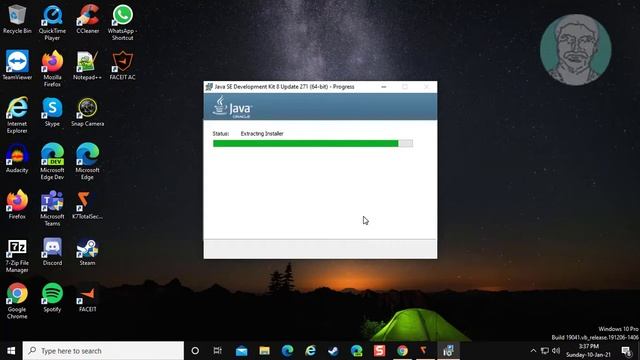The height and width of the screenshot is (360, 640).
Task: Open the volume control in system tray
Action: 556,351
